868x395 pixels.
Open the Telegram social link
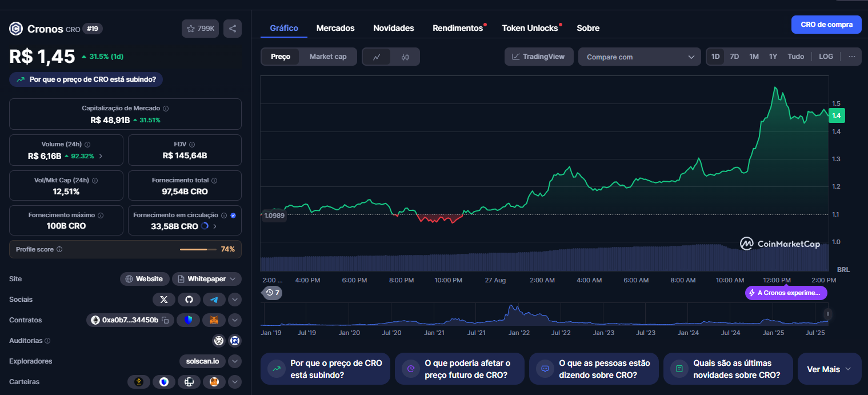click(214, 300)
